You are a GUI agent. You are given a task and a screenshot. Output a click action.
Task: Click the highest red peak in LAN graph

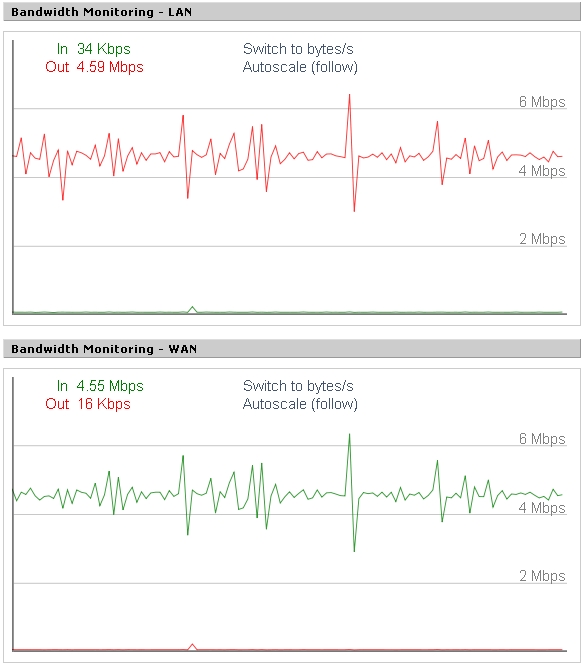[349, 96]
